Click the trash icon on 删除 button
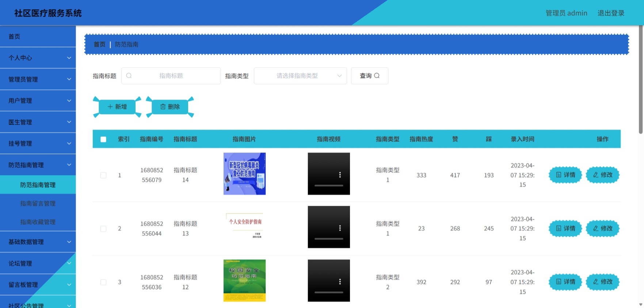This screenshot has height=308, width=644. click(x=163, y=107)
